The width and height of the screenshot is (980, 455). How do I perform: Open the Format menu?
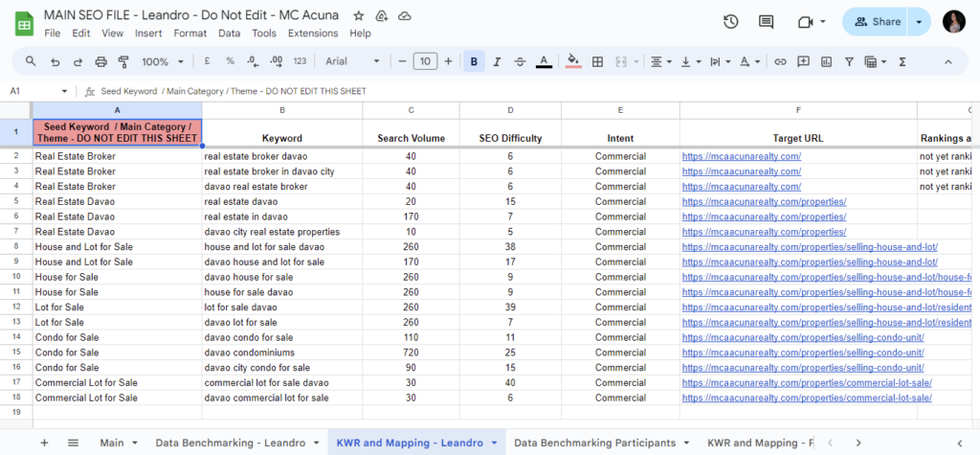189,34
